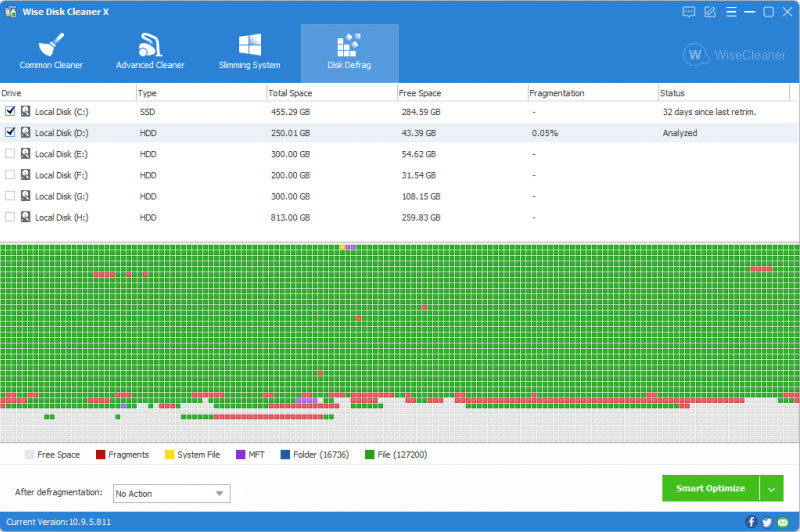Check the Local Disk (E:) checkbox

click(x=10, y=154)
